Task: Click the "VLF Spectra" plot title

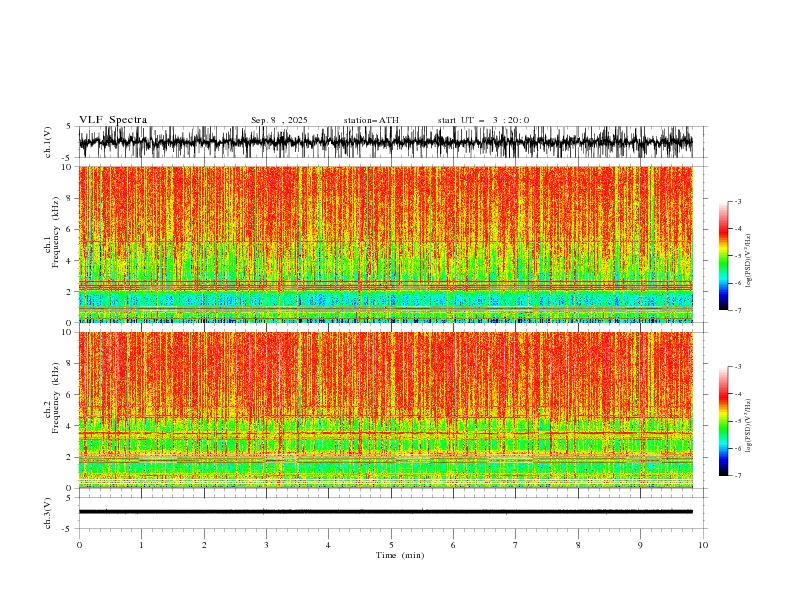Action: [113, 120]
